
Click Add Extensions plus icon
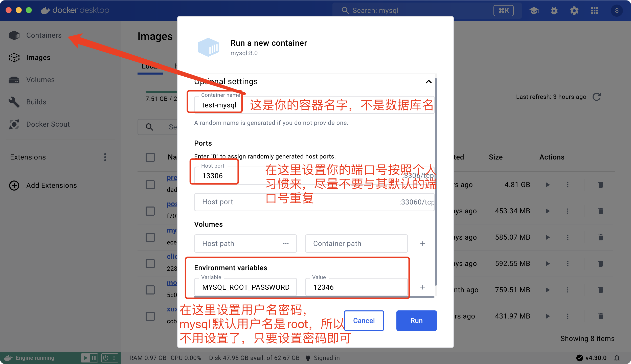(14, 185)
